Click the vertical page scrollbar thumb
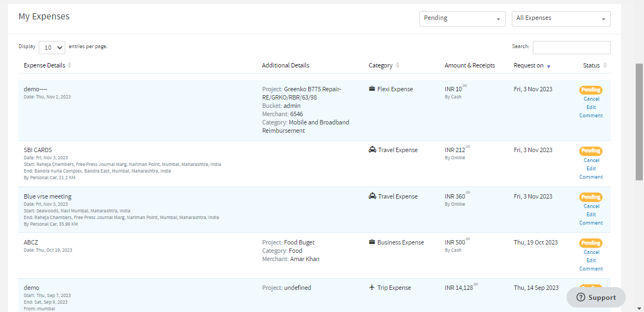This screenshot has height=312, width=644. (x=639, y=122)
